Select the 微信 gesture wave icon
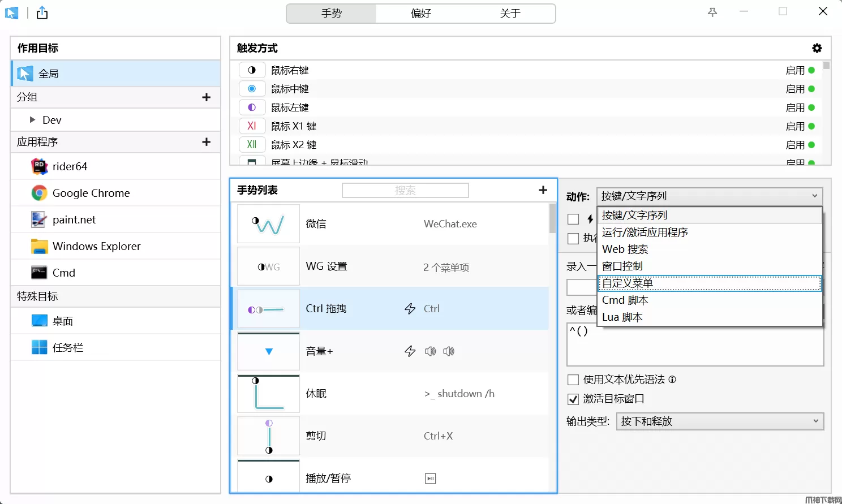Screen dimensions: 842x504 pyautogui.click(x=268, y=223)
